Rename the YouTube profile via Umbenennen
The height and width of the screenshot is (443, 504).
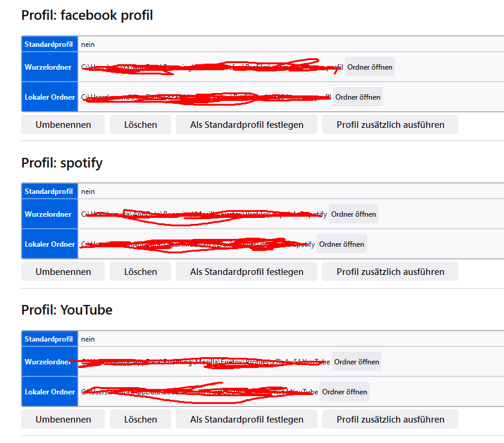63,419
